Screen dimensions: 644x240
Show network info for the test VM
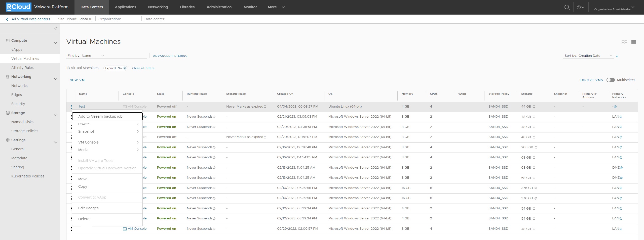tap(615, 107)
